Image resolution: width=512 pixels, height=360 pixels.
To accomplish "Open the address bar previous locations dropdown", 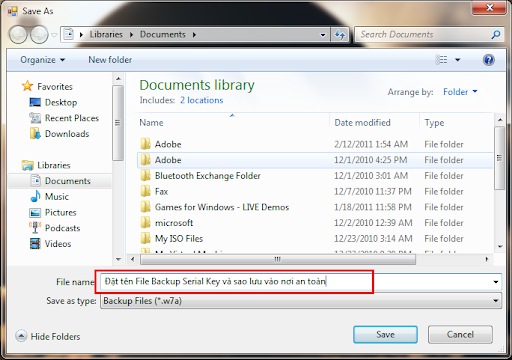I will (323, 35).
